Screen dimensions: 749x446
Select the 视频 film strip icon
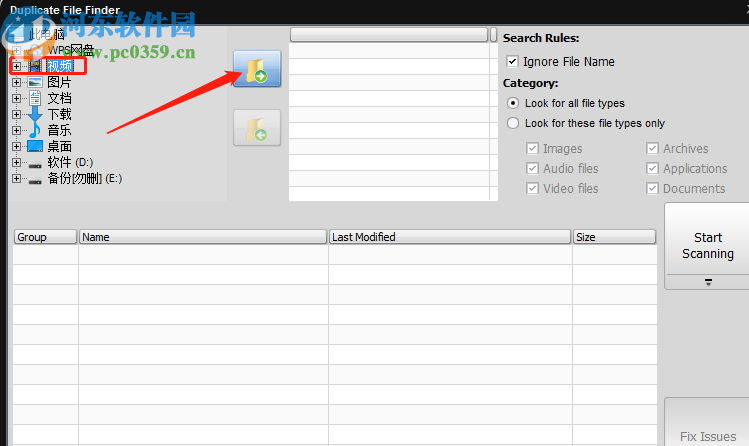pos(35,66)
